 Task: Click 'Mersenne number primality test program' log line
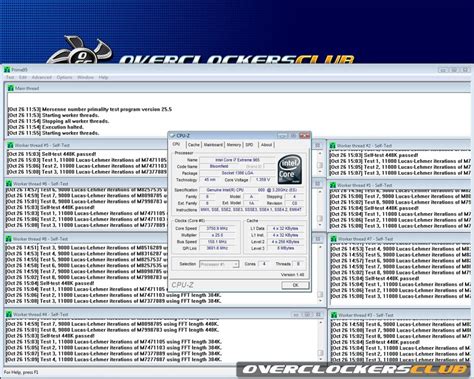(90, 109)
